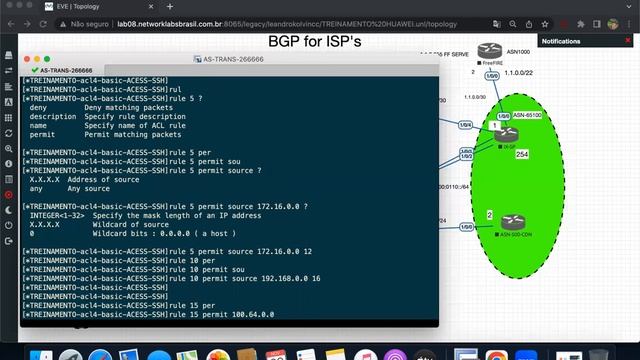Open the Nodes list sidebar icon

pyautogui.click(x=9, y=71)
